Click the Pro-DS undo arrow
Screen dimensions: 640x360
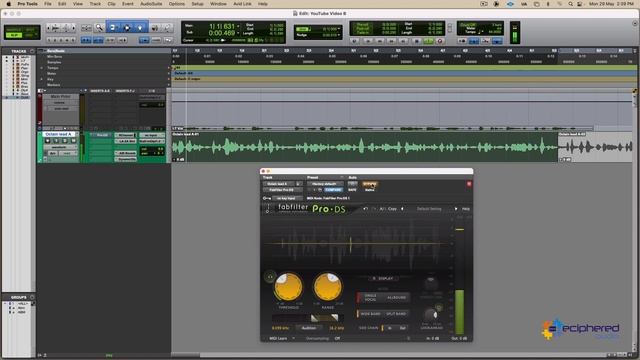coord(366,209)
